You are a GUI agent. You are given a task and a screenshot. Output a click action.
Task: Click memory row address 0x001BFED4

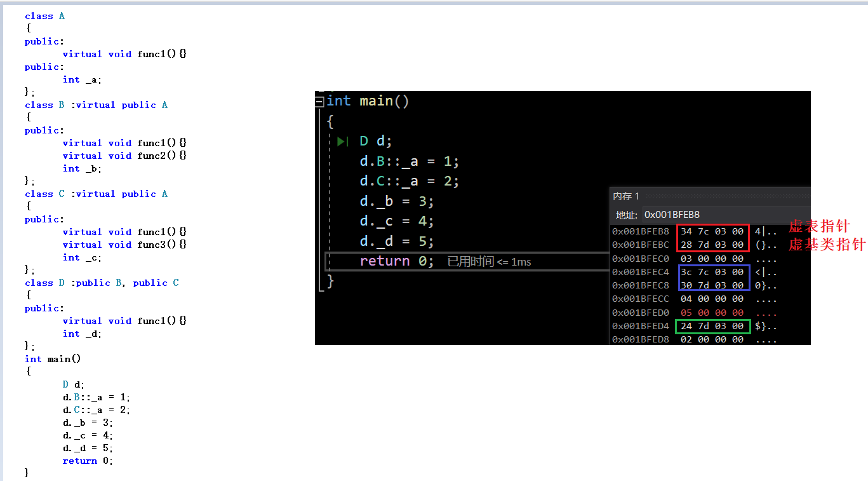click(x=641, y=326)
